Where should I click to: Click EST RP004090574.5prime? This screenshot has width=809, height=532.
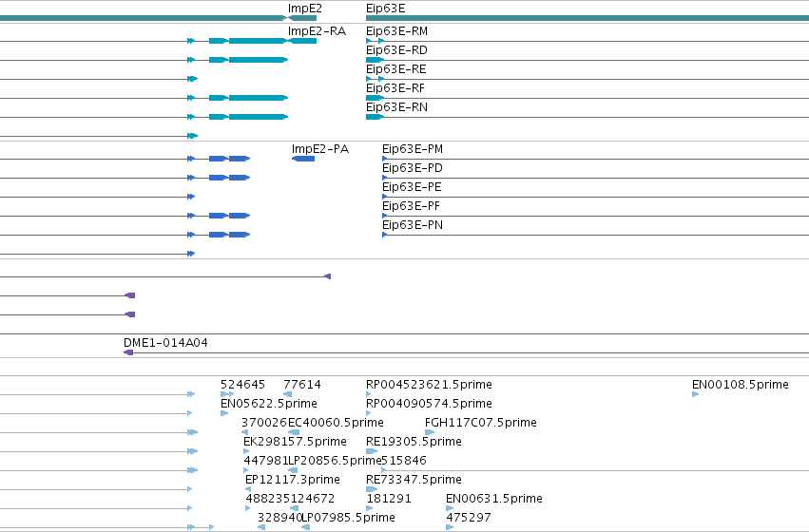tap(429, 404)
